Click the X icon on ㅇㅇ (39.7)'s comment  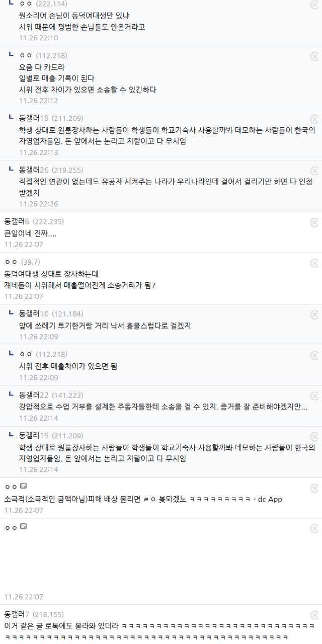click(x=314, y=263)
